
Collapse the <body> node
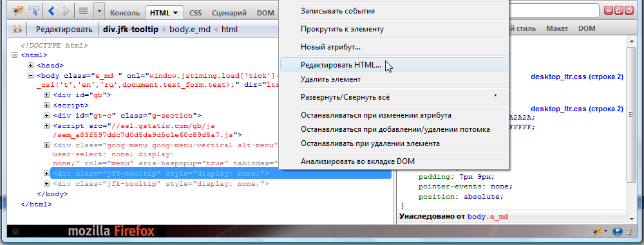tap(30, 75)
